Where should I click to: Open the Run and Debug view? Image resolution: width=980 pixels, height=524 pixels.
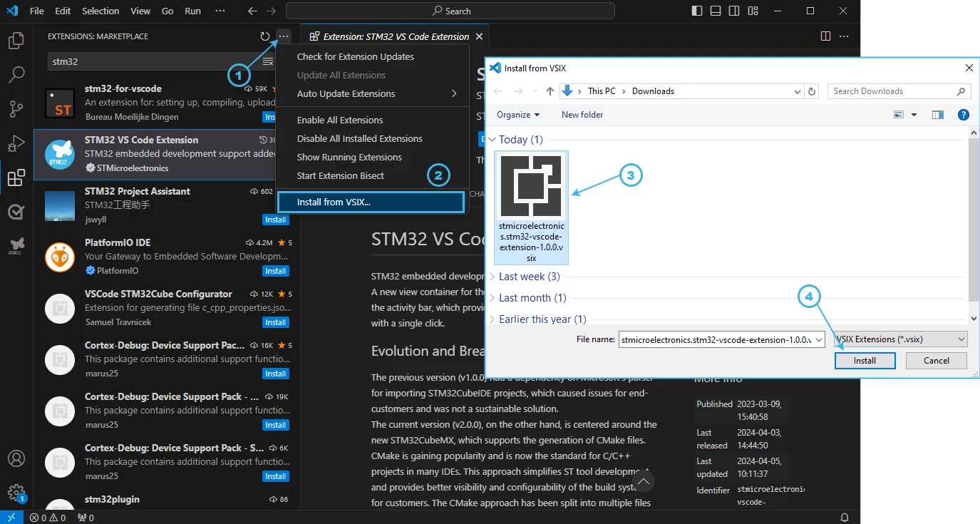click(16, 143)
